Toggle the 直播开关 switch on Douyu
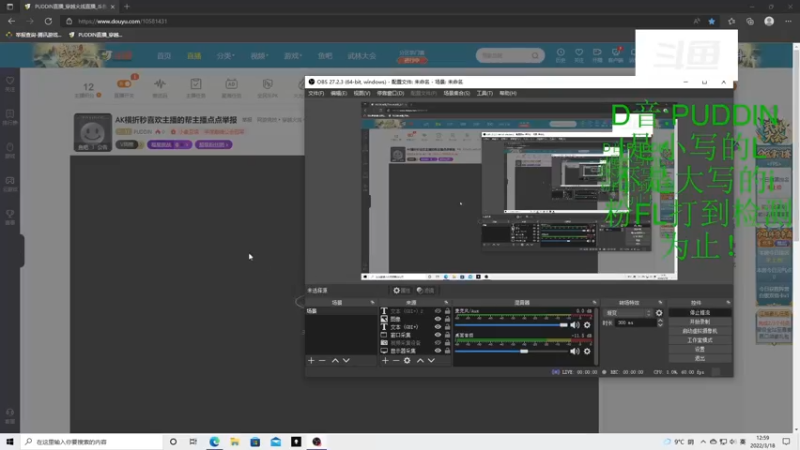The image size is (800, 450). [124, 84]
